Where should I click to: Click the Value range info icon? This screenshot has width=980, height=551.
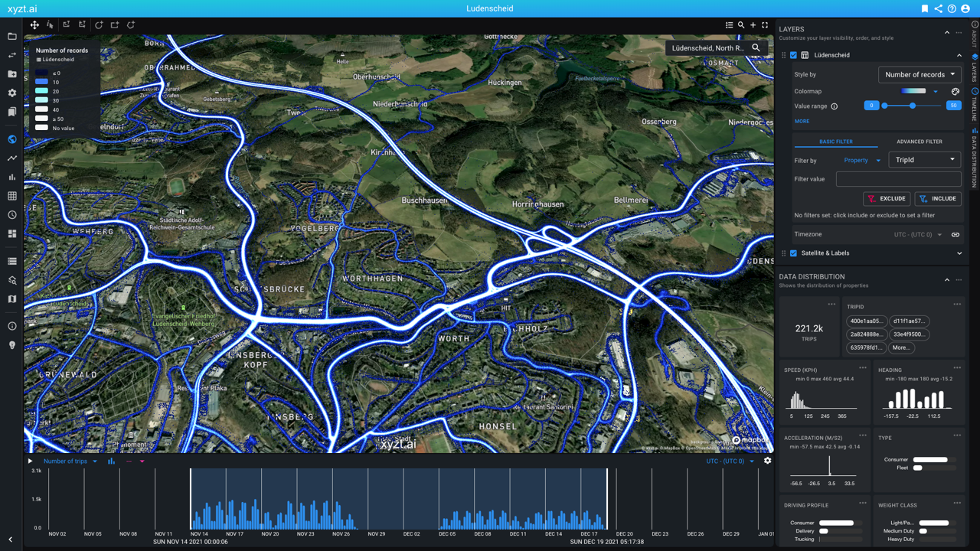coord(835,106)
